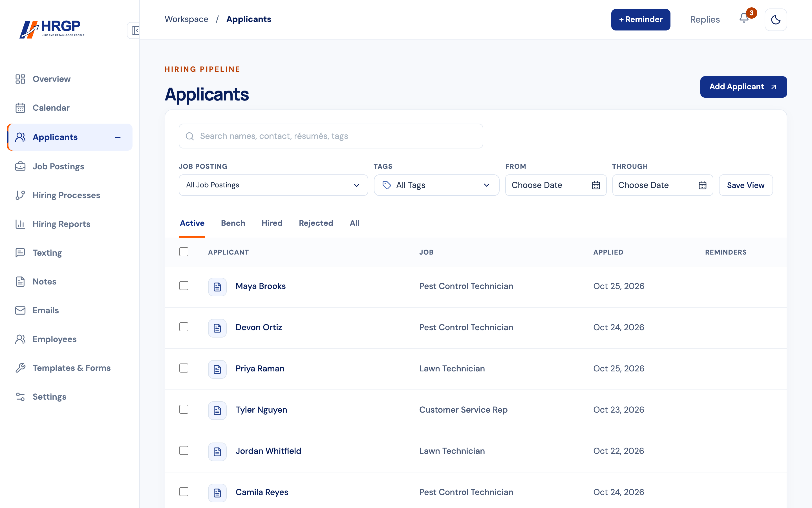Toggle dark mode moon icon

click(775, 19)
